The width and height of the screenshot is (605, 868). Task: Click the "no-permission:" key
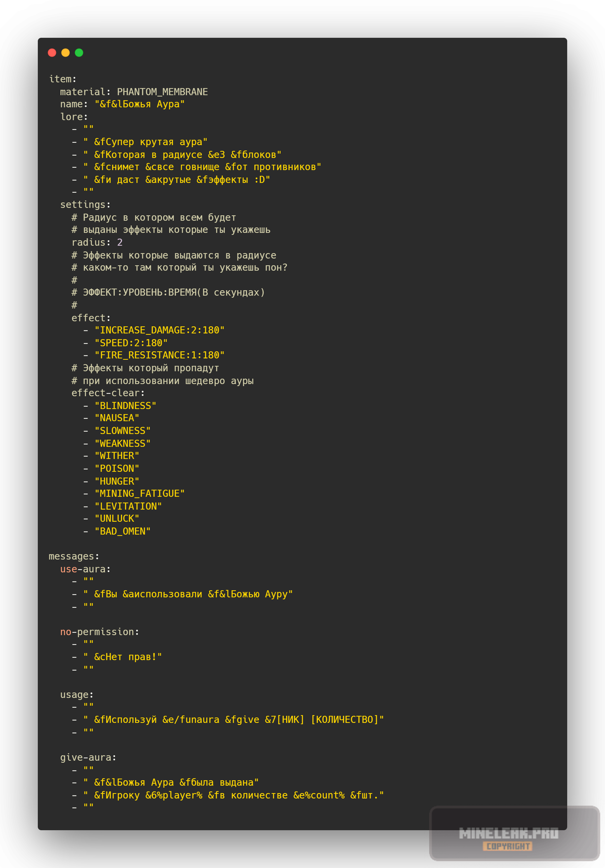100,632
